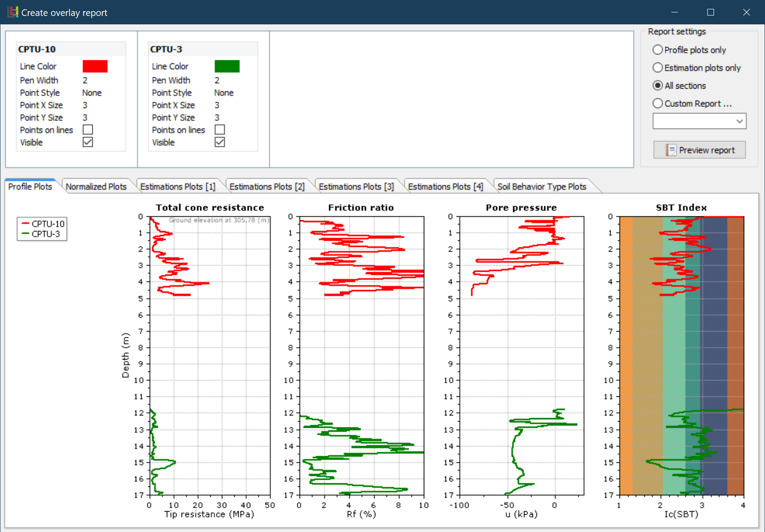Select the All sections radio button
The height and width of the screenshot is (532, 765).
tap(658, 85)
